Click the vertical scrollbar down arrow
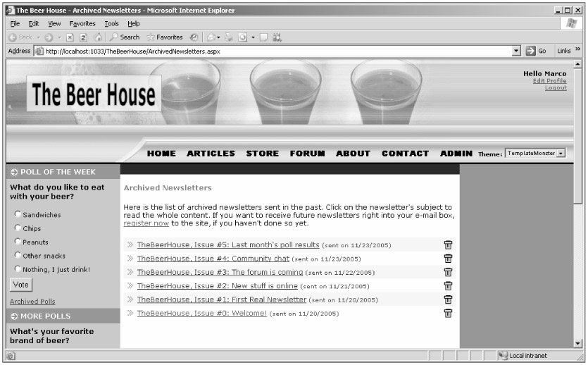 point(578,343)
